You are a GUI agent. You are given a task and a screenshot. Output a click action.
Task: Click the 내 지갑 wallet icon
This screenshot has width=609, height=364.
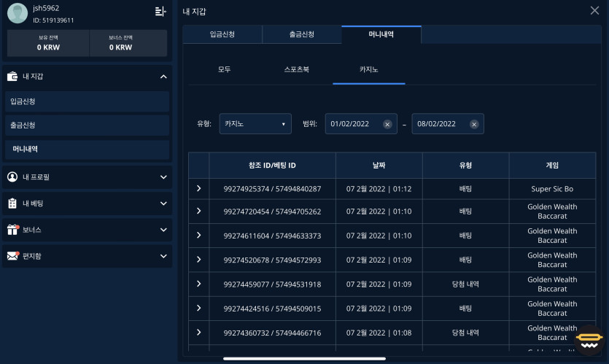[x=12, y=76]
